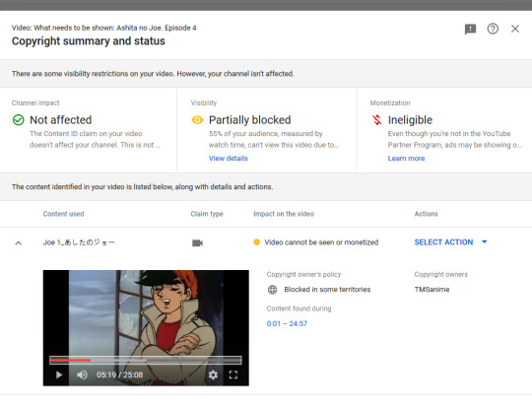Click the 05:19 / 25:08 time display
The width and height of the screenshot is (532, 409).
(120, 375)
